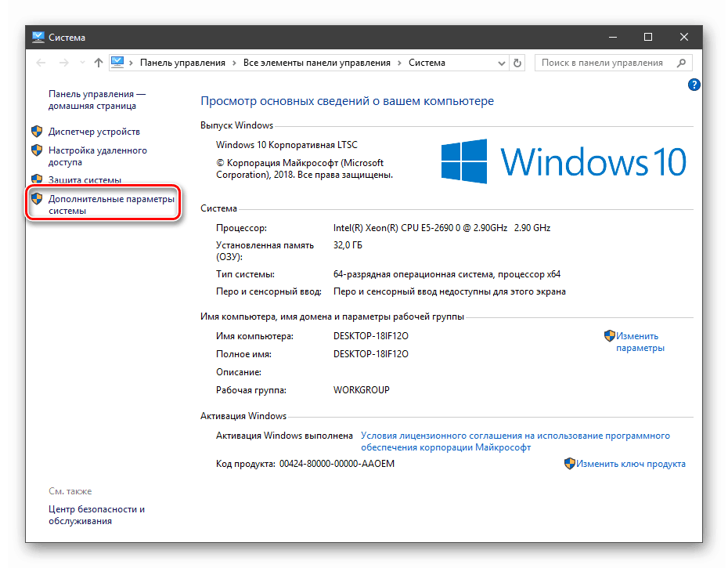This screenshot has height=568, width=728.
Task: Open 'Панель управления' breadcrumb
Action: point(182,63)
